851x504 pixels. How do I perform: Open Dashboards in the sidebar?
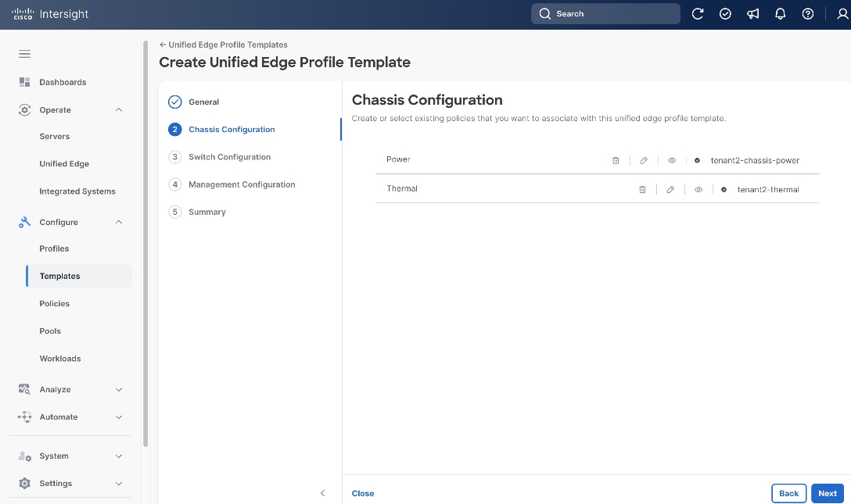[x=63, y=82]
